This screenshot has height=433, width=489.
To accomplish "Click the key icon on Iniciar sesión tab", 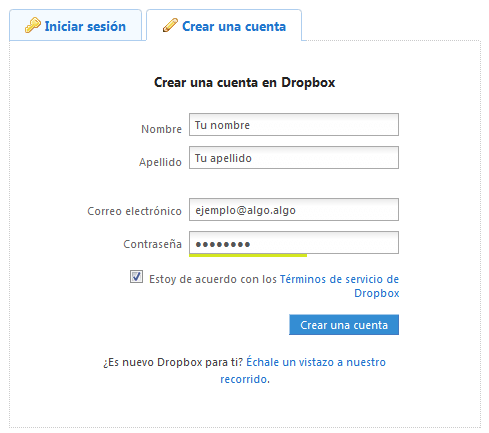I will click(33, 25).
